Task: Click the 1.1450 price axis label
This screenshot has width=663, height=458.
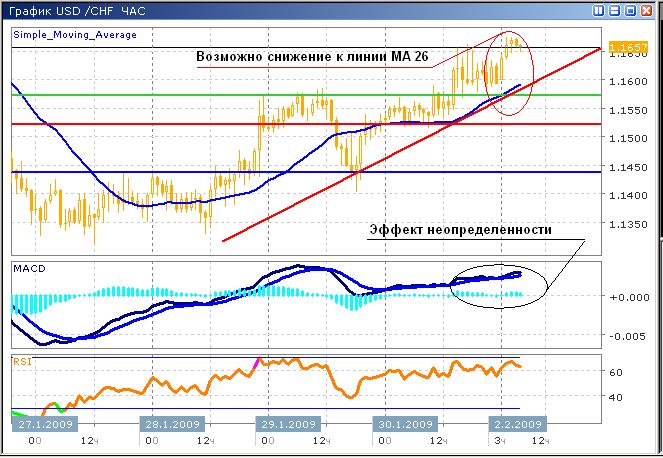Action: click(x=627, y=166)
